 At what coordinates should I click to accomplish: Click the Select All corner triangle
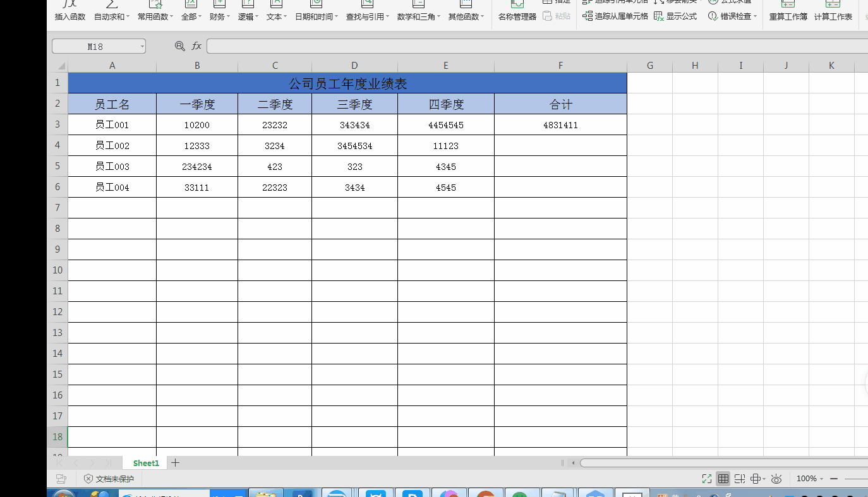click(60, 66)
